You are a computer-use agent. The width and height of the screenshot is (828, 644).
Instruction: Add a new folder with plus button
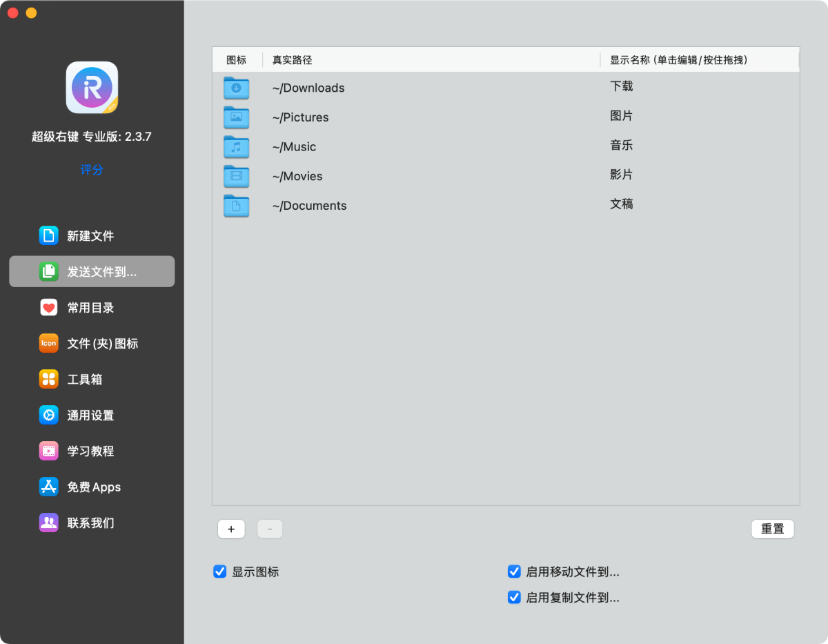pos(231,529)
